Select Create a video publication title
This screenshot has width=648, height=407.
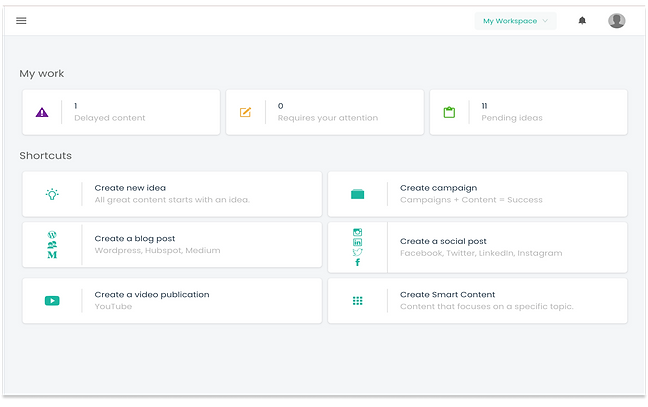[152, 295]
